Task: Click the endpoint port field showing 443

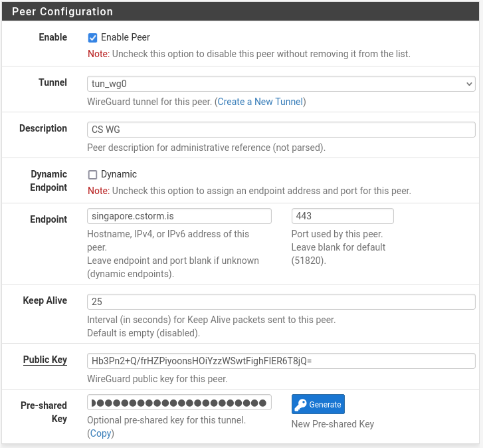Action: [x=343, y=216]
